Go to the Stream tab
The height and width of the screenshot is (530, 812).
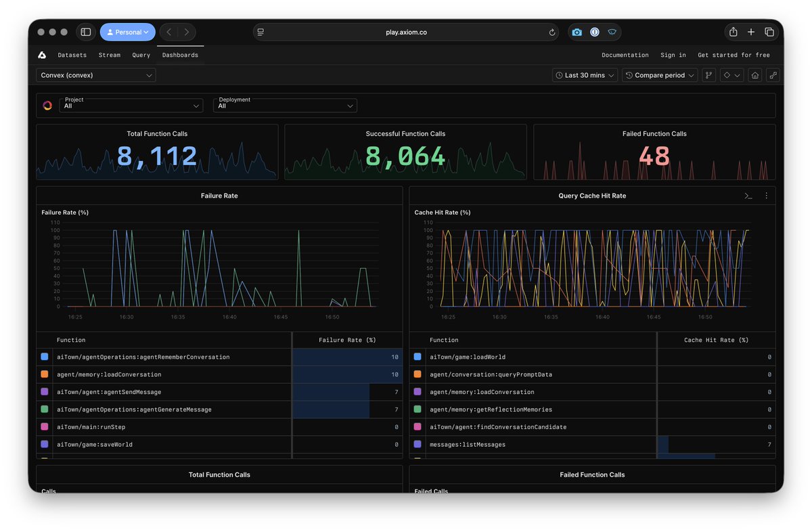[110, 55]
